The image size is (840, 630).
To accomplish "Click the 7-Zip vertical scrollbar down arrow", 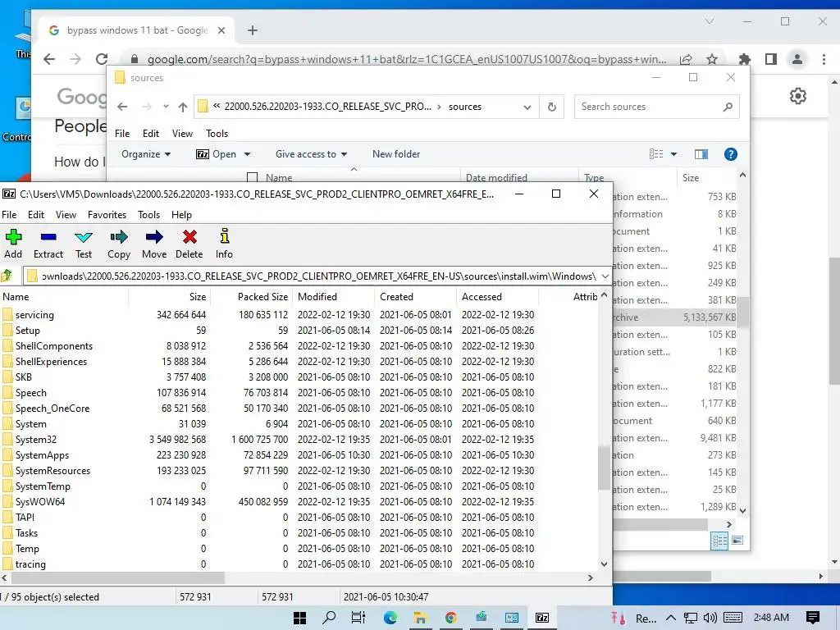I will tap(605, 564).
